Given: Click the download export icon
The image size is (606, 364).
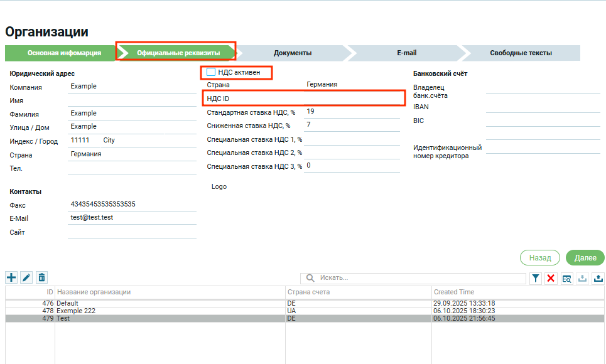Looking at the screenshot, I should pyautogui.click(x=582, y=278).
